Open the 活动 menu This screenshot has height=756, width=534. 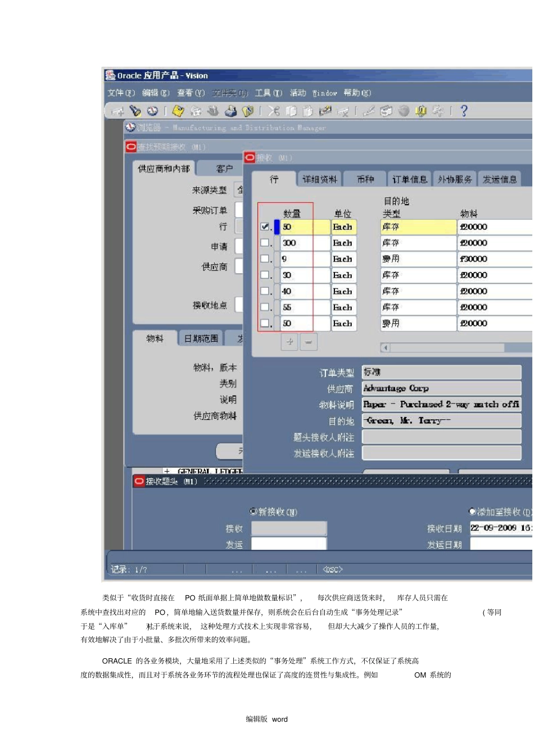(x=298, y=93)
